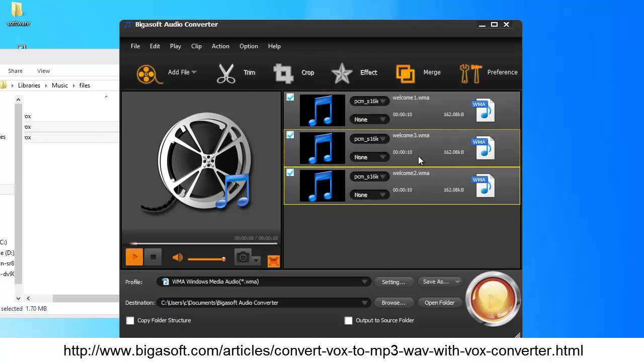644x362 pixels.
Task: Click the orange Play button in preview
Action: [x=134, y=257]
